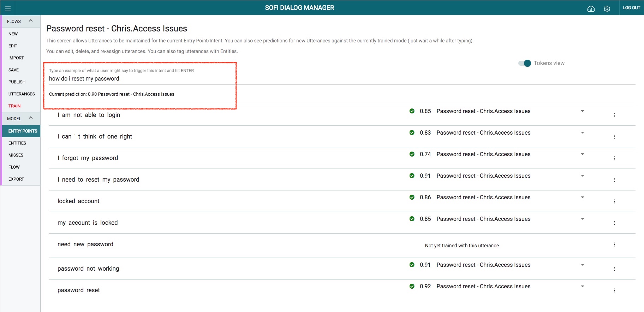This screenshot has width=644, height=312.
Task: Open more options for 'I need to reset my password'
Action: pos(614,180)
